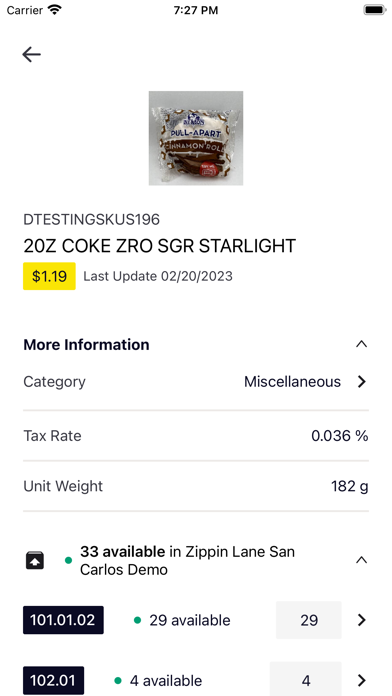Open the cinnamon roll product image
The height and width of the screenshot is (696, 392).
(x=196, y=138)
